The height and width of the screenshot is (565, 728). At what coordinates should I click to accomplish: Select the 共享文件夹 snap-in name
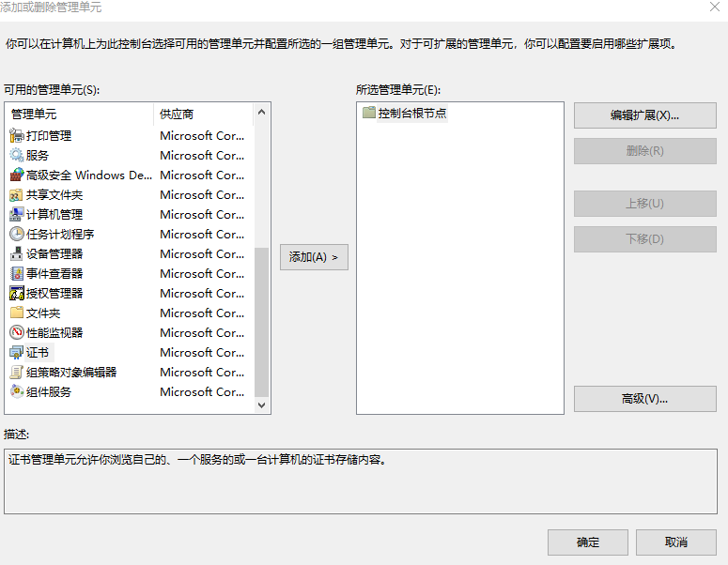click(x=54, y=195)
